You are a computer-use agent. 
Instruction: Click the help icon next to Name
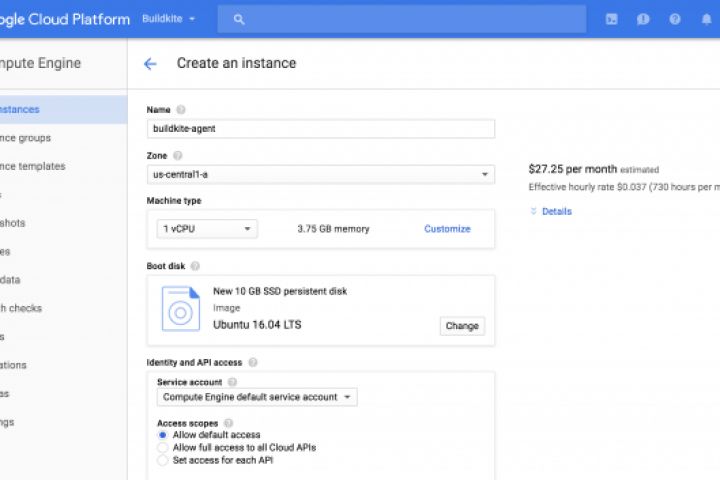[x=181, y=109]
